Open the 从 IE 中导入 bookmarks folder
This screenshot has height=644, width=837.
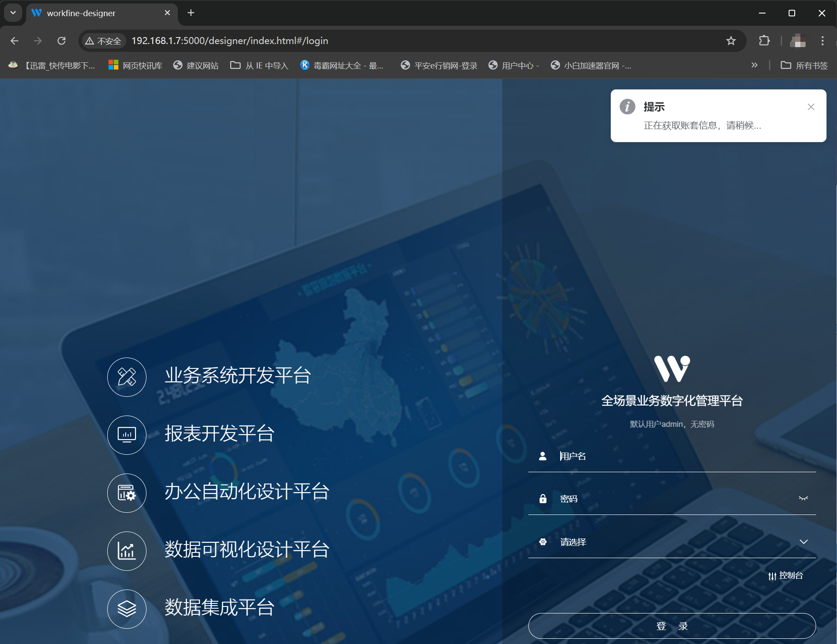pos(259,65)
